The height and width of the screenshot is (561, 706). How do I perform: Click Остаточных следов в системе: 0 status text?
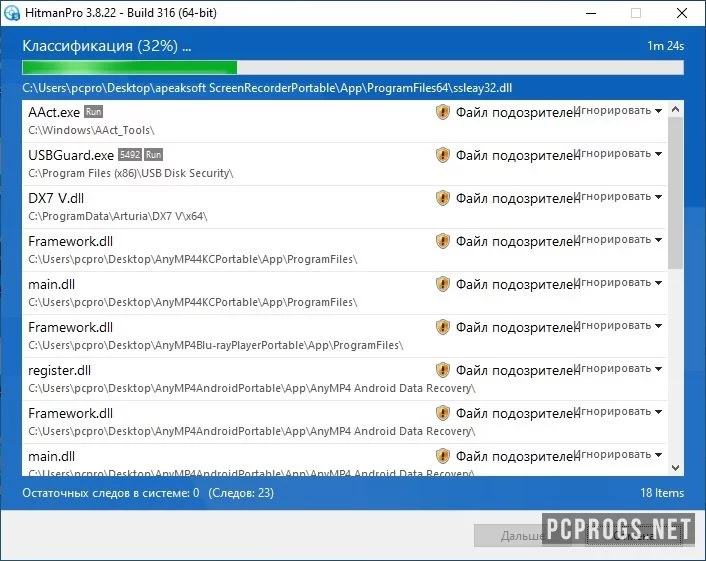pos(111,493)
